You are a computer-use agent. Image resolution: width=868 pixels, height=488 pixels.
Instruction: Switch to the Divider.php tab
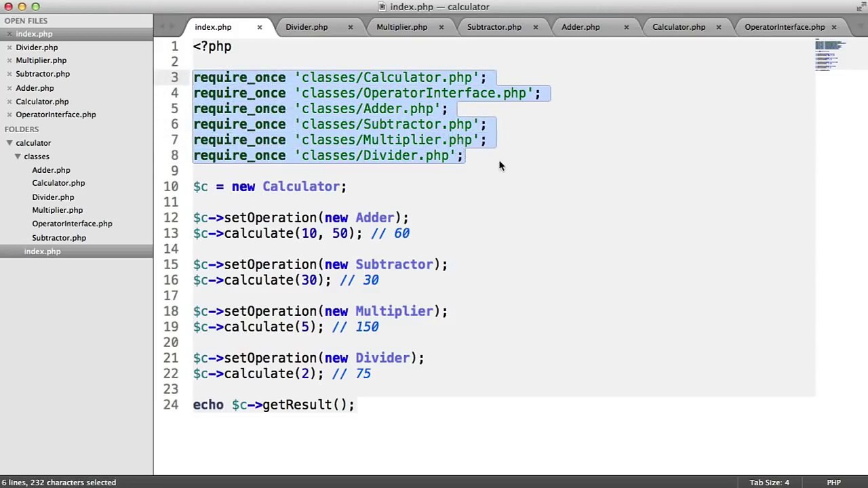pos(307,27)
